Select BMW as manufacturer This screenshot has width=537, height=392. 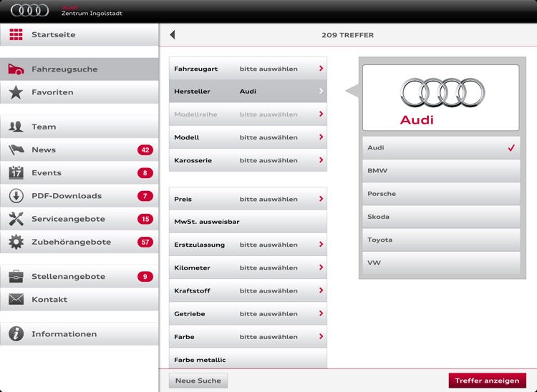coord(441,171)
